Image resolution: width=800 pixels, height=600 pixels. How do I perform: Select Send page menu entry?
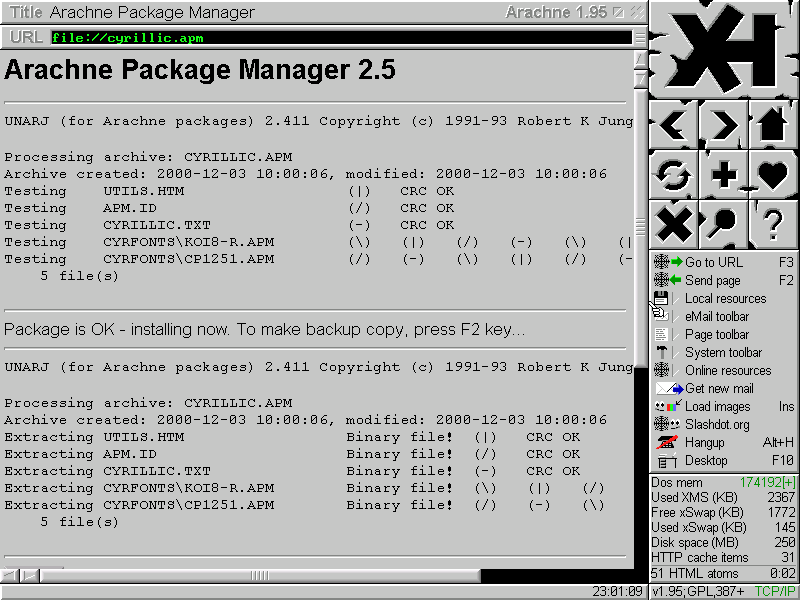(x=723, y=280)
